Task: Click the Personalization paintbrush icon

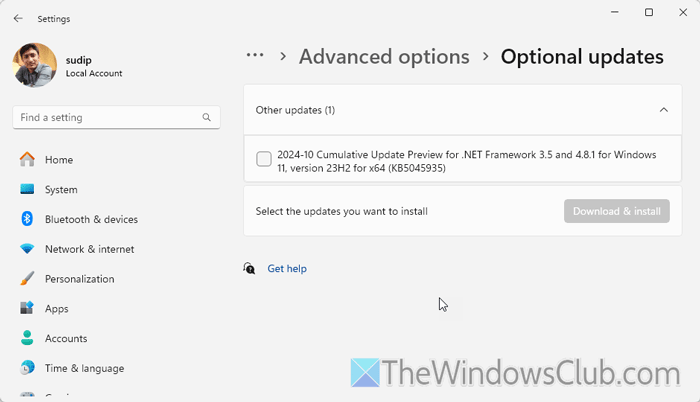Action: 27,279
